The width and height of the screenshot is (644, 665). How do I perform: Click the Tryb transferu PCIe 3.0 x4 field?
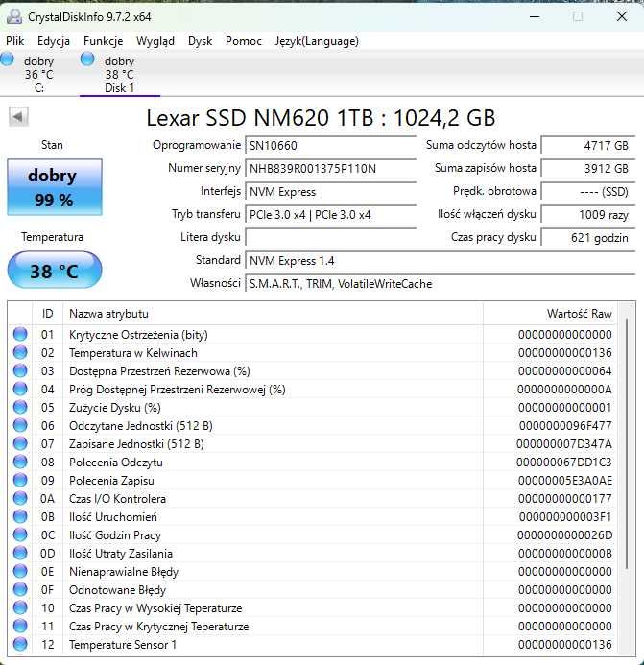tap(330, 215)
